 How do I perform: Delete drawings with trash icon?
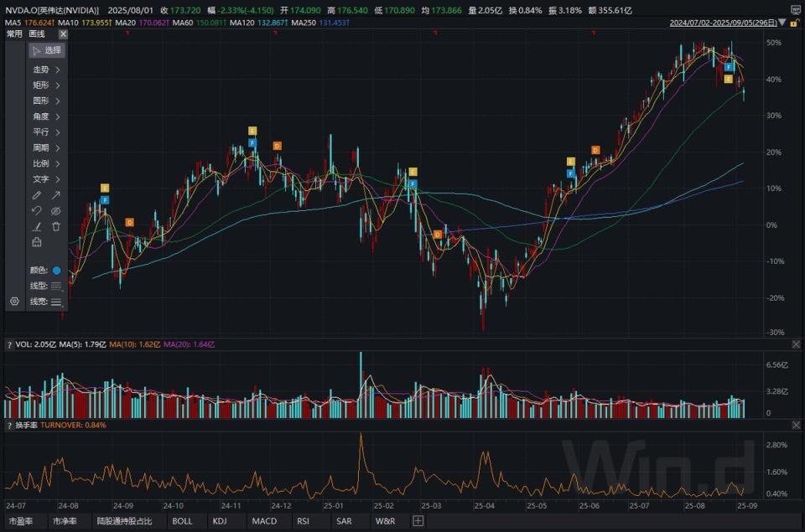(56, 226)
